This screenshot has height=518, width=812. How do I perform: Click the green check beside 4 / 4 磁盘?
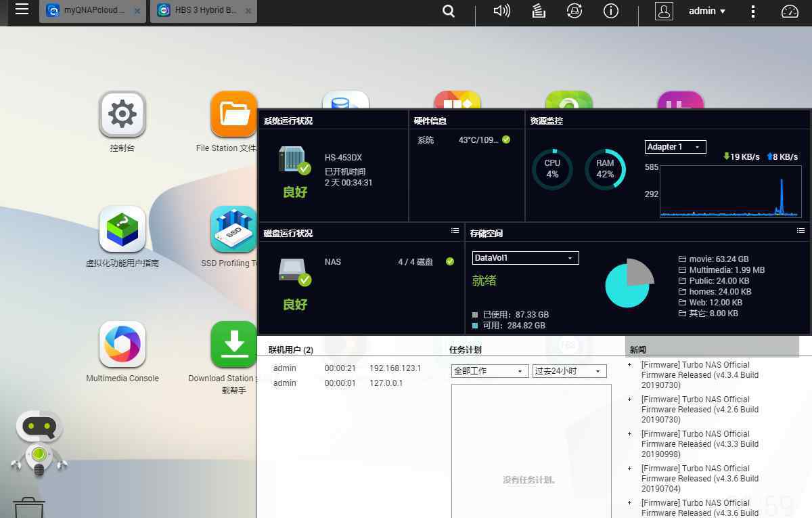point(450,261)
